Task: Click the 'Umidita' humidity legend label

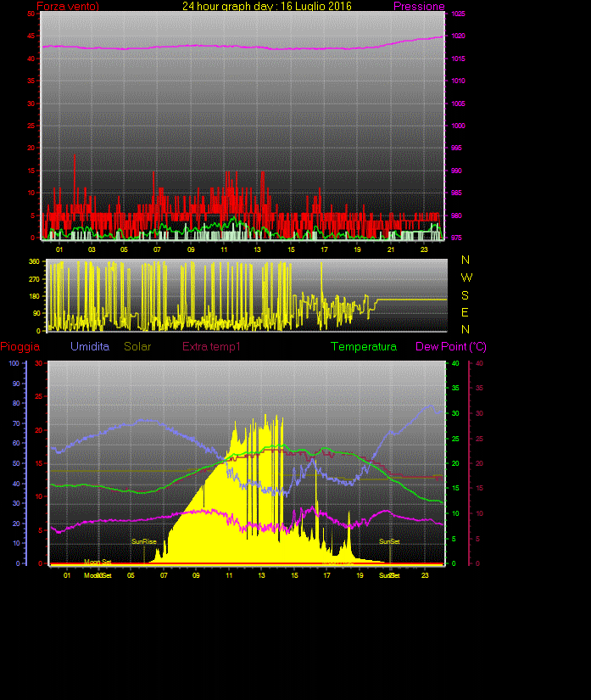Action: 90,346
